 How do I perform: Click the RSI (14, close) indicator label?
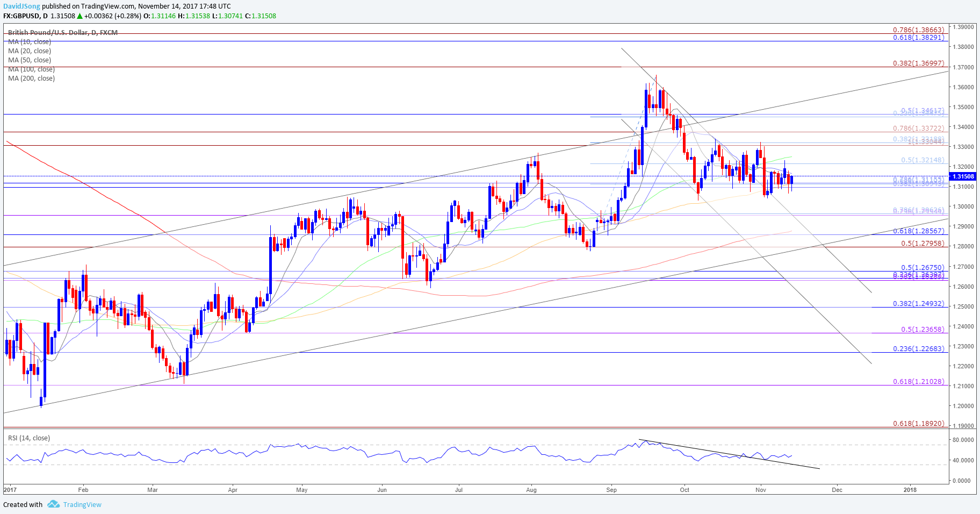(x=29, y=438)
